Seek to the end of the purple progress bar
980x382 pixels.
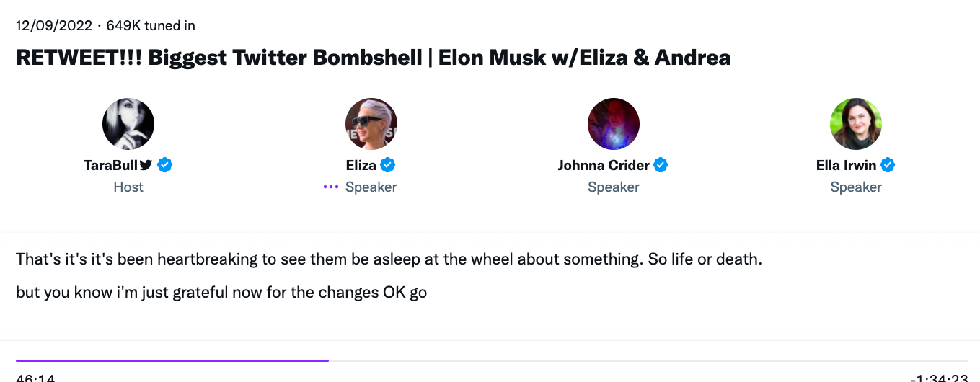tap(328, 360)
